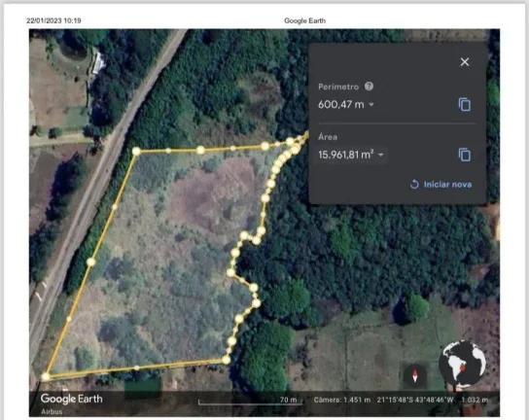Open the Perímetro help icon
This screenshot has height=420, width=529.
click(369, 87)
